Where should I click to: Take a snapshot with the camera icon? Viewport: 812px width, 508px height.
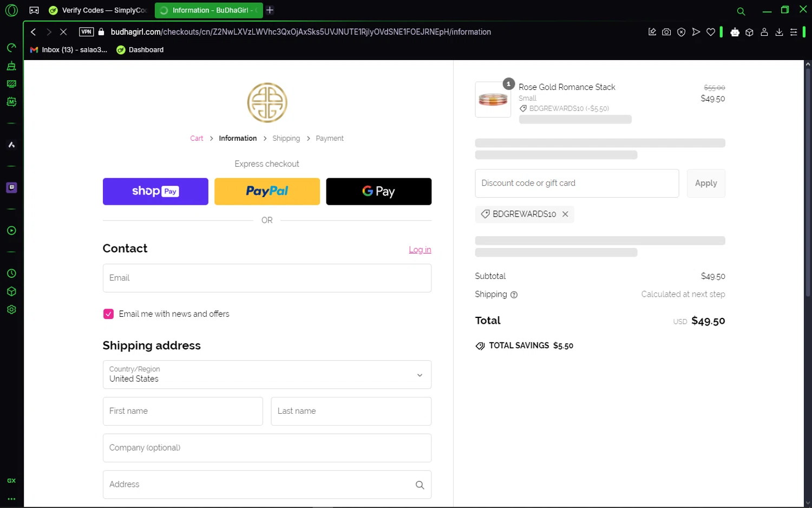(x=666, y=32)
